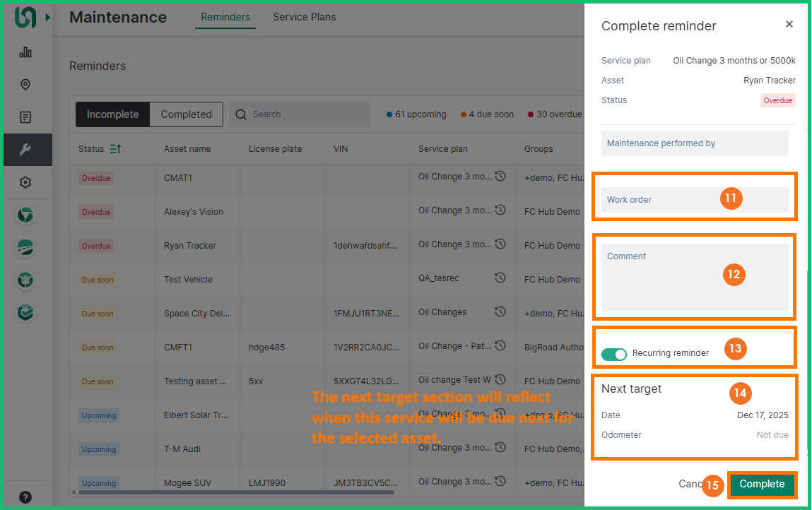Select the maintenance wrench icon in sidebar
Screen dimensions: 812x510
click(25, 150)
